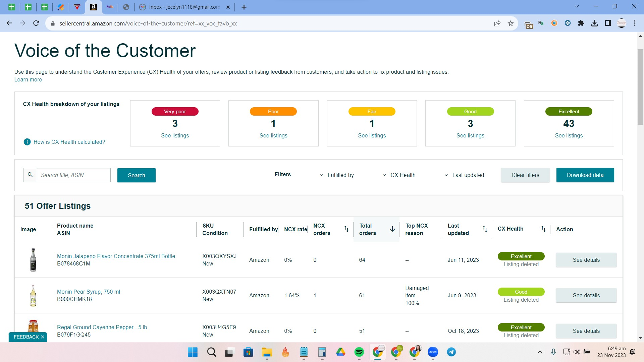Open Google Drive from the taskbar
The width and height of the screenshot is (644, 362).
(x=340, y=352)
